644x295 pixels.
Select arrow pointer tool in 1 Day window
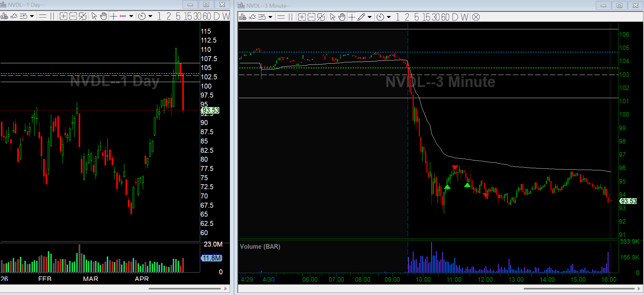click(94, 16)
